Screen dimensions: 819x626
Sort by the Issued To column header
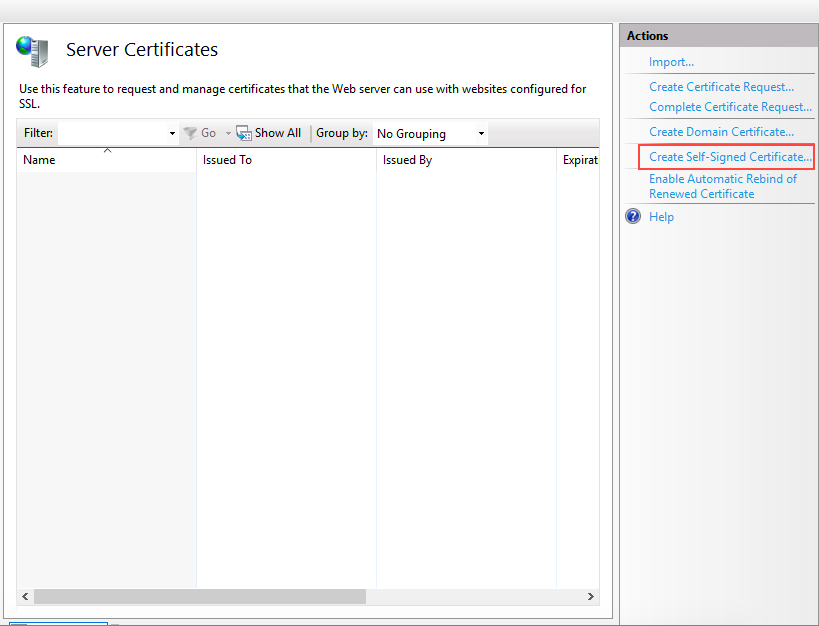(287, 160)
